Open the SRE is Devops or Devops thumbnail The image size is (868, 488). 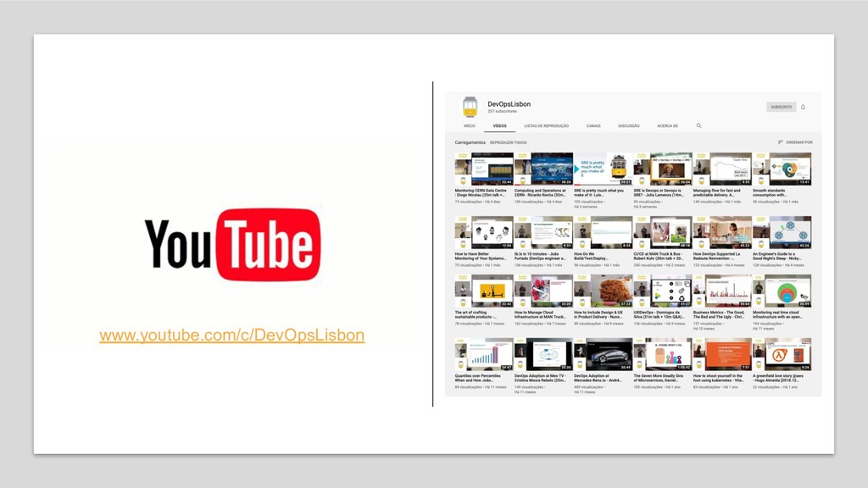[663, 169]
